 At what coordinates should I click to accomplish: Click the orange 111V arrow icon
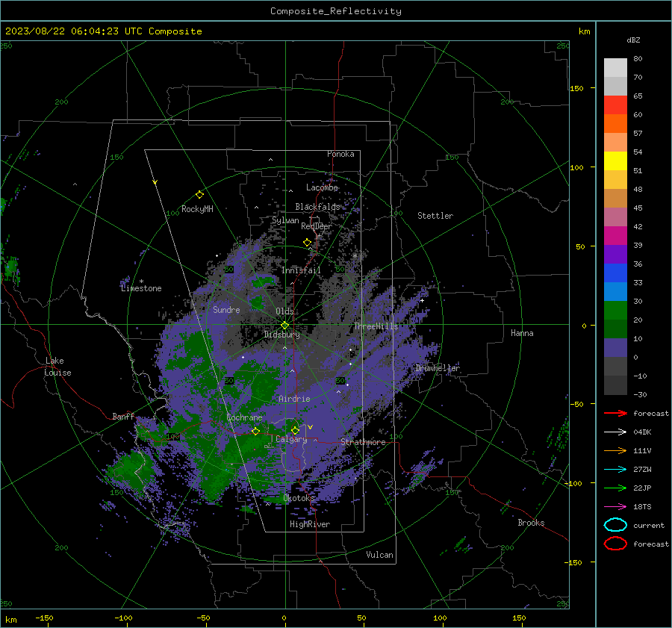point(615,450)
